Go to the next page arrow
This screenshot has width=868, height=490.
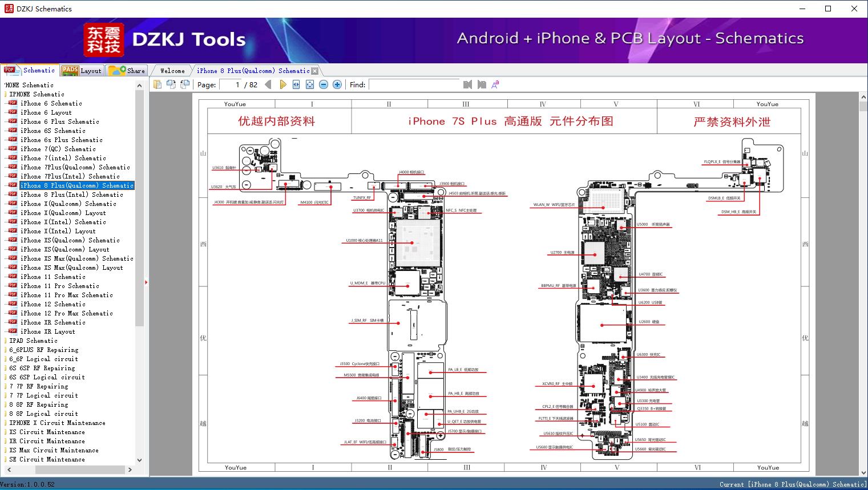282,84
